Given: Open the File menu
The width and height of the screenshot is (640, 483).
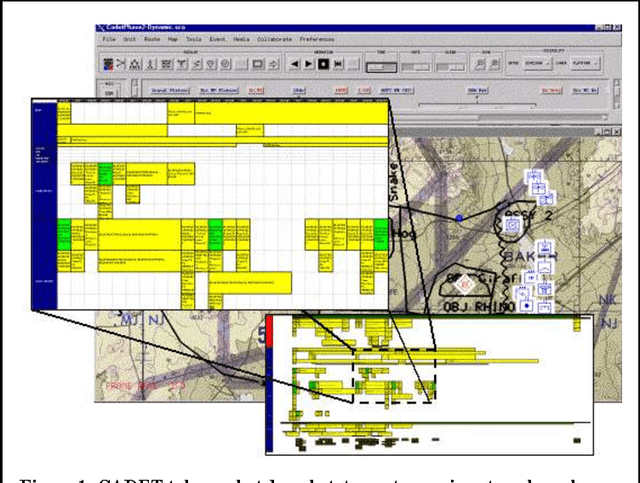Looking at the screenshot, I should (109, 39).
